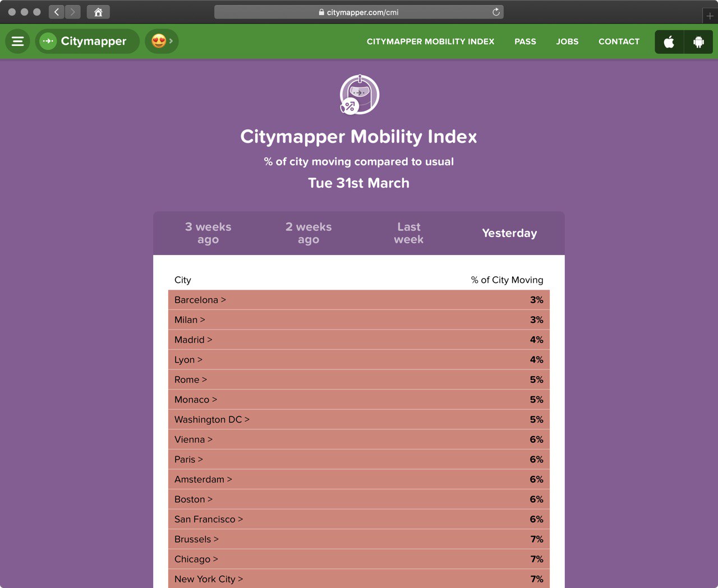Viewport: 718px width, 588px height.
Task: Open the Pass nav link
Action: click(x=525, y=41)
